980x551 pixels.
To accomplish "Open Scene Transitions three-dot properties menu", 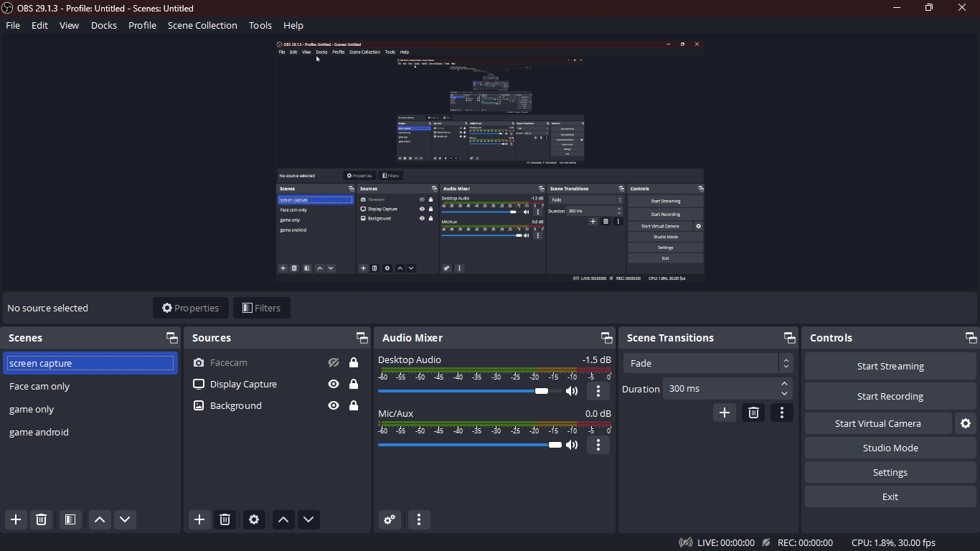I will [x=781, y=413].
